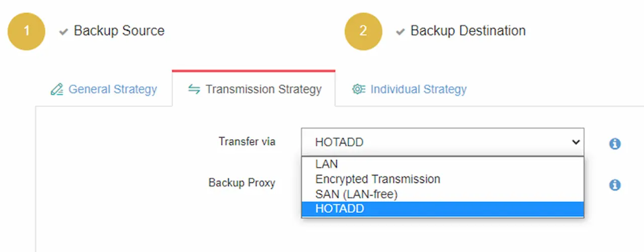Click the checkmark beside Backup Destination

point(400,32)
